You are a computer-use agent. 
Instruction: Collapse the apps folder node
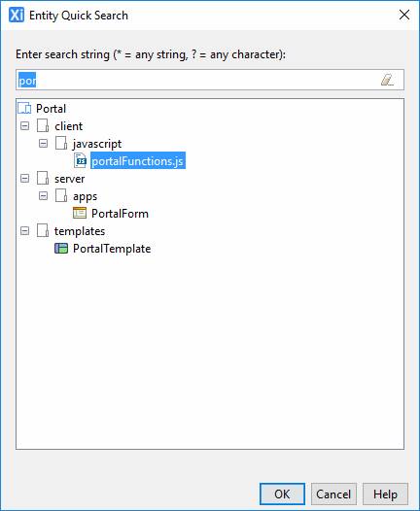43,196
